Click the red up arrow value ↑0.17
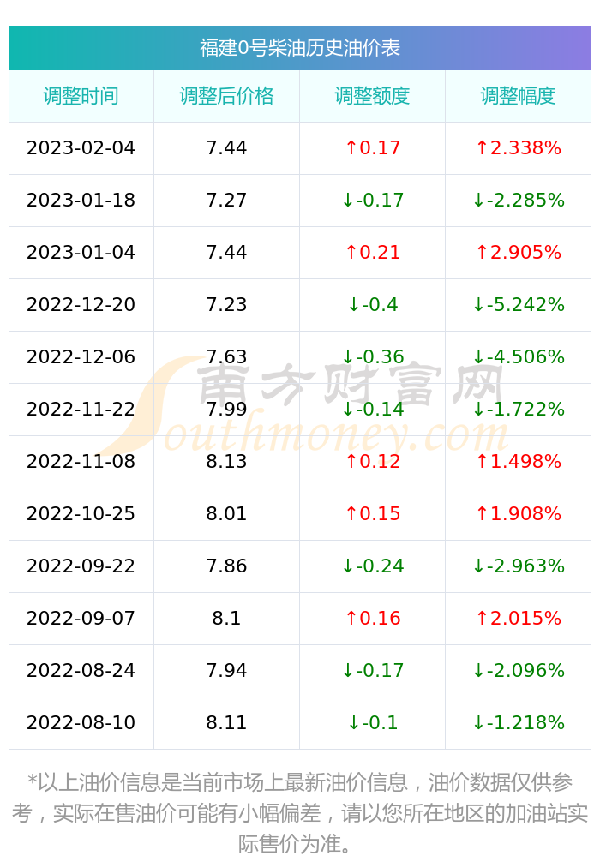Image resolution: width=600 pixels, height=868 pixels. (x=373, y=147)
